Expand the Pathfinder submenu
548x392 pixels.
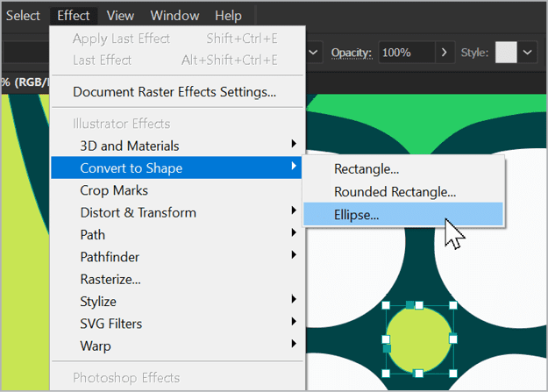pyautogui.click(x=176, y=257)
